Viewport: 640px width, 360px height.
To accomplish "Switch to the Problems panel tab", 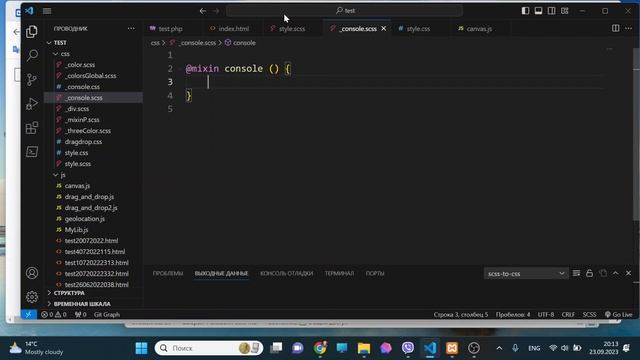I will click(168, 273).
